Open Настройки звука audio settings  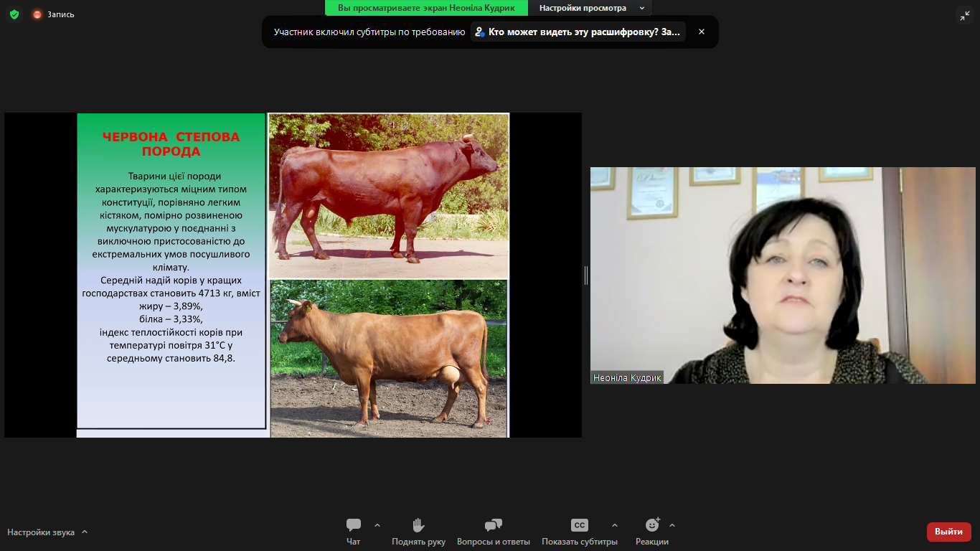(41, 532)
